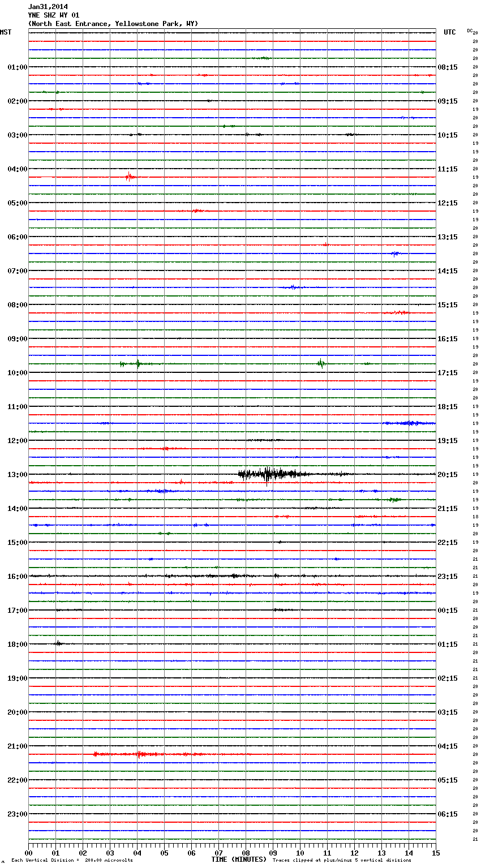Image resolution: width=481 pixels, height=868 pixels.
Task: Click the Jan31,2014 date header
Action: [48, 7]
